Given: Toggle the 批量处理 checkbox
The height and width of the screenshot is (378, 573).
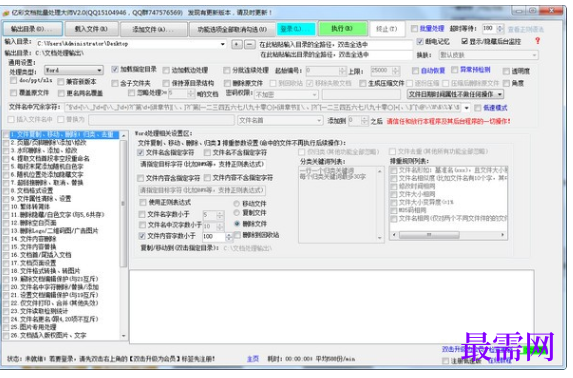Looking at the screenshot, I should click(x=414, y=29).
